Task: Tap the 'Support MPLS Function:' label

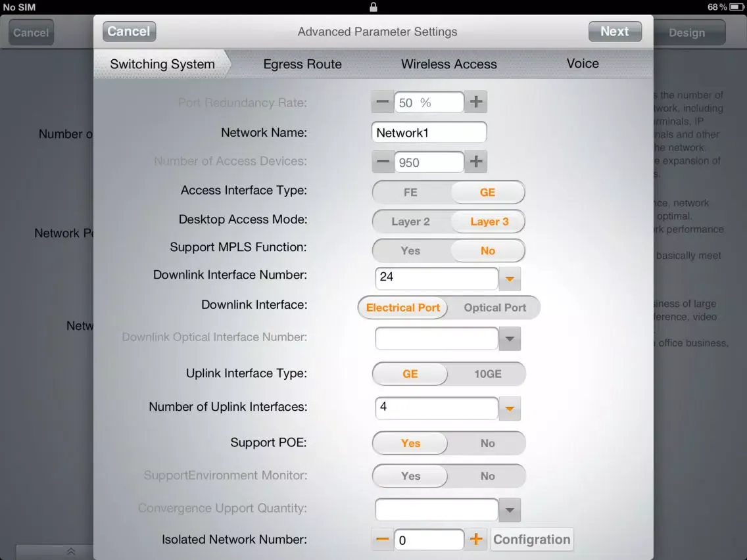Action: coord(238,246)
